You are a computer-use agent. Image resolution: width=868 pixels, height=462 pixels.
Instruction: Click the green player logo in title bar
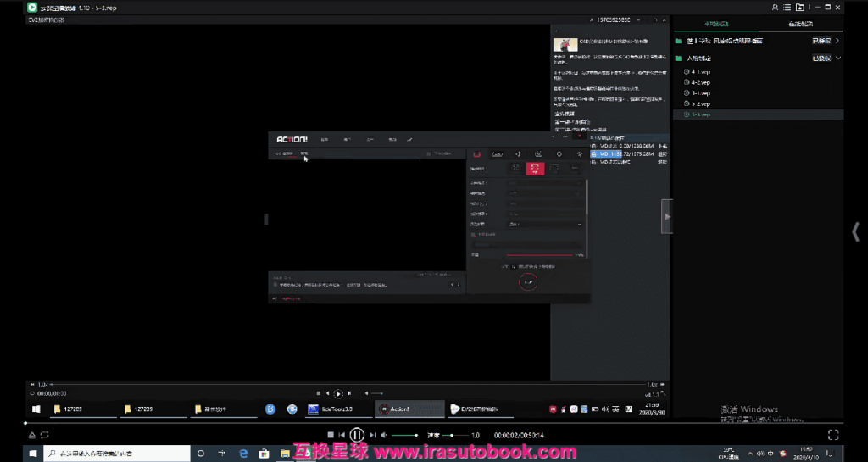[32, 7]
